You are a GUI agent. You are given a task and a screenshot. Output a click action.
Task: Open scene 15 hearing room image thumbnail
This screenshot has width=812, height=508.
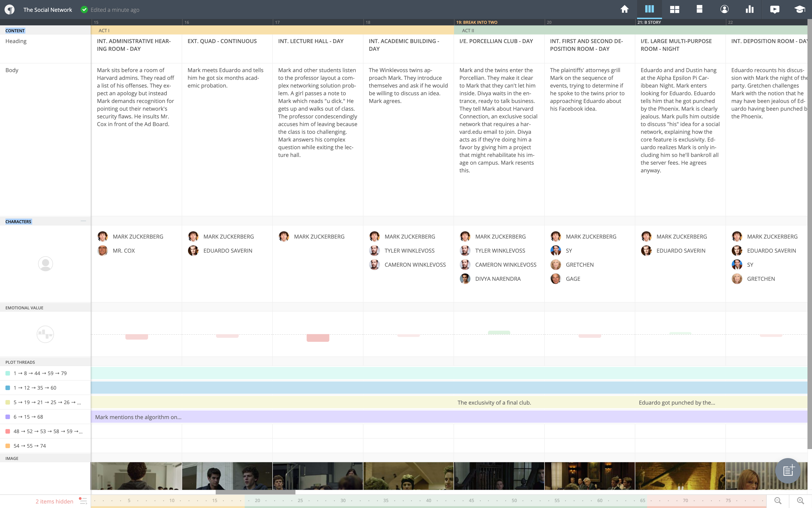[x=136, y=476]
